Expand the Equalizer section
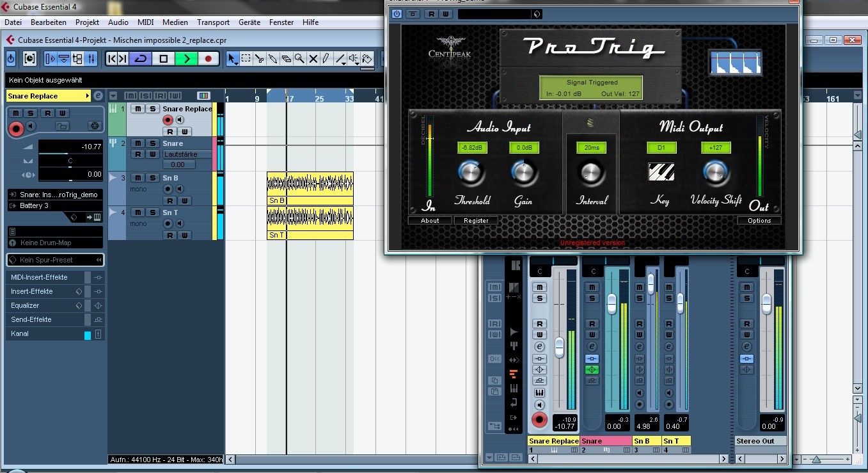 (55, 305)
